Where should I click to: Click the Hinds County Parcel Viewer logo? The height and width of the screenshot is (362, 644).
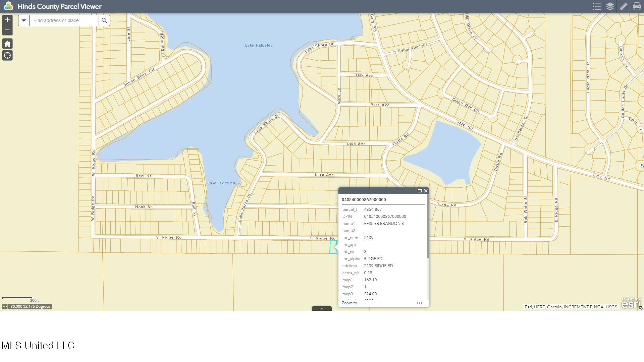click(x=8, y=6)
